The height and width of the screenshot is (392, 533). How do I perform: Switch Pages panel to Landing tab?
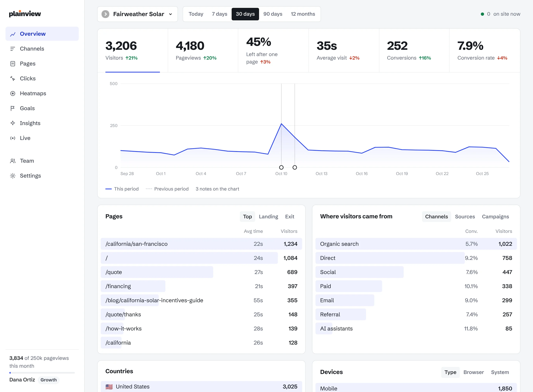pos(268,217)
